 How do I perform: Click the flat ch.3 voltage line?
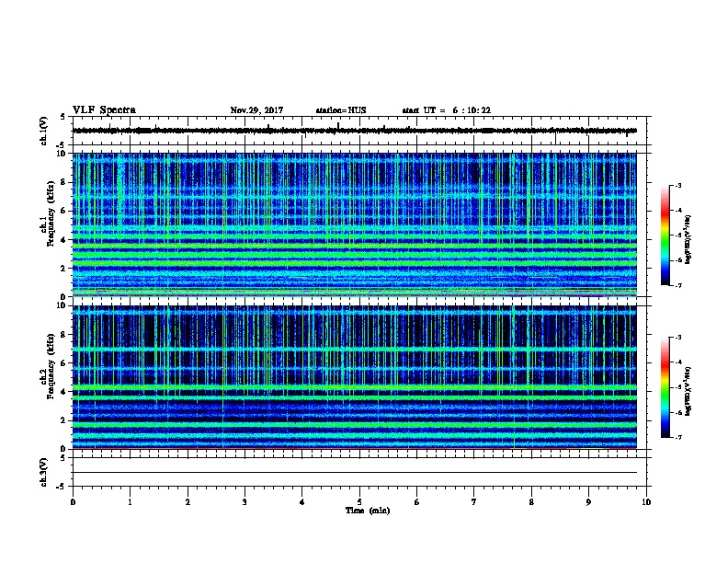point(355,473)
